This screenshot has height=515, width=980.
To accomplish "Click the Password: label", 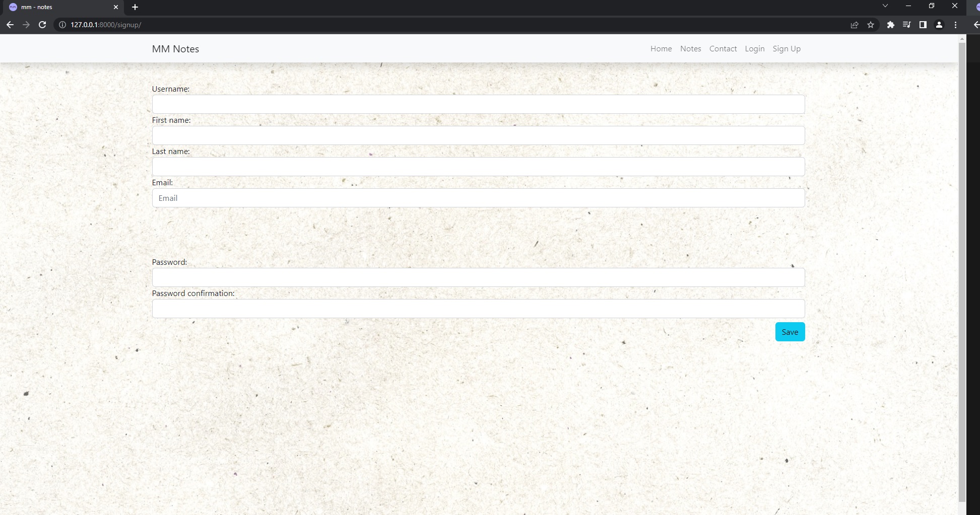I will pyautogui.click(x=169, y=262).
